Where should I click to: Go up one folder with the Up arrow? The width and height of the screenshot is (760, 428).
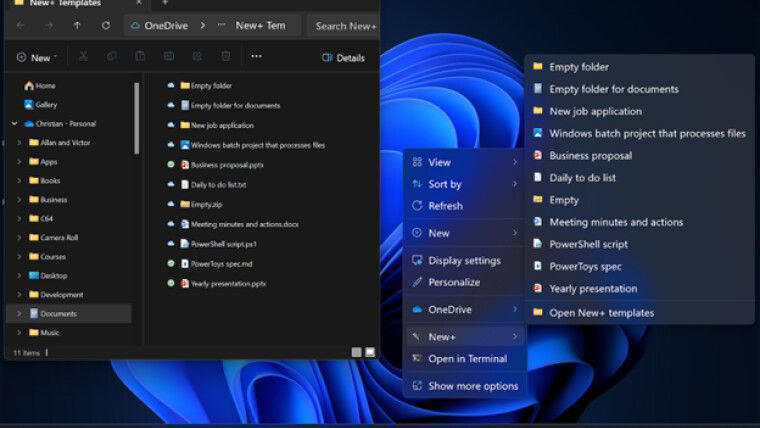pyautogui.click(x=77, y=25)
